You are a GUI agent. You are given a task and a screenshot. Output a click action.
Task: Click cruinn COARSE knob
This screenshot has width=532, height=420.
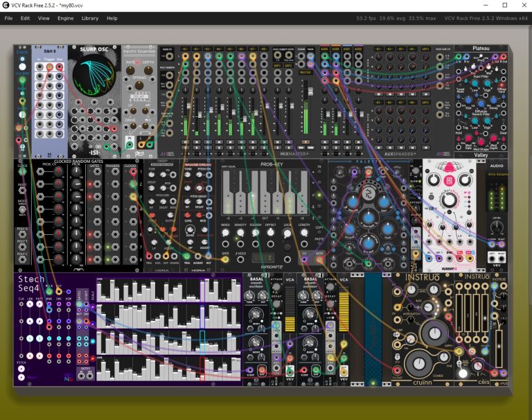pos(419,364)
